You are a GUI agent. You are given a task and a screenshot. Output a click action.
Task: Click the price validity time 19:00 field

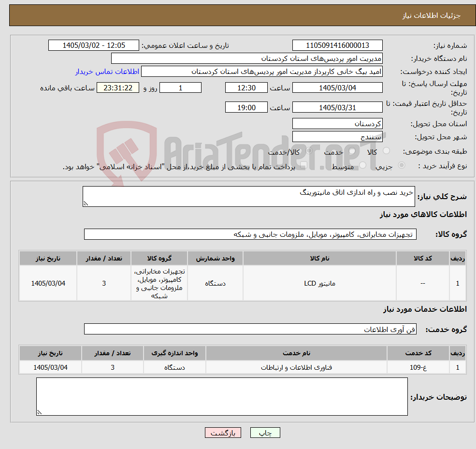246,107
